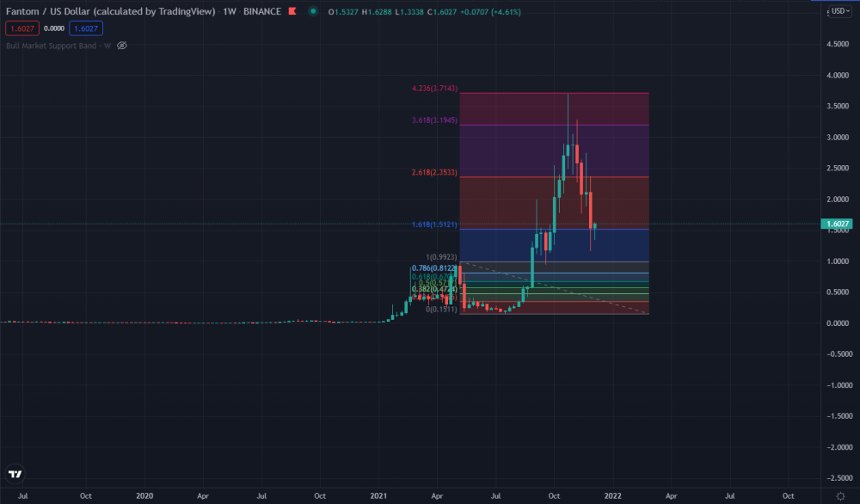Click the blue buy price box 1.6027
Screen dimensions: 860x504
(x=86, y=28)
